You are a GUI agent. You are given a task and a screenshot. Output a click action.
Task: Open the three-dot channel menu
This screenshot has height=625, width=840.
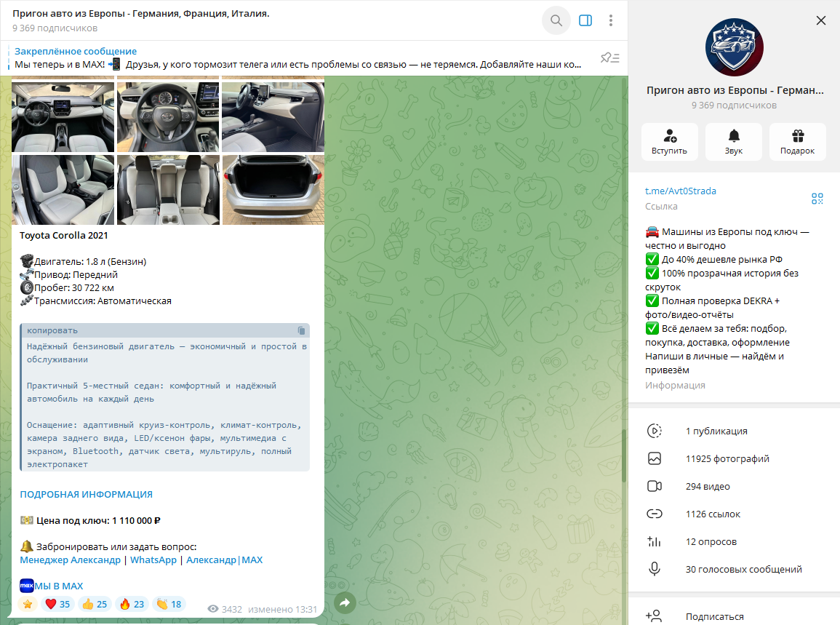(611, 20)
